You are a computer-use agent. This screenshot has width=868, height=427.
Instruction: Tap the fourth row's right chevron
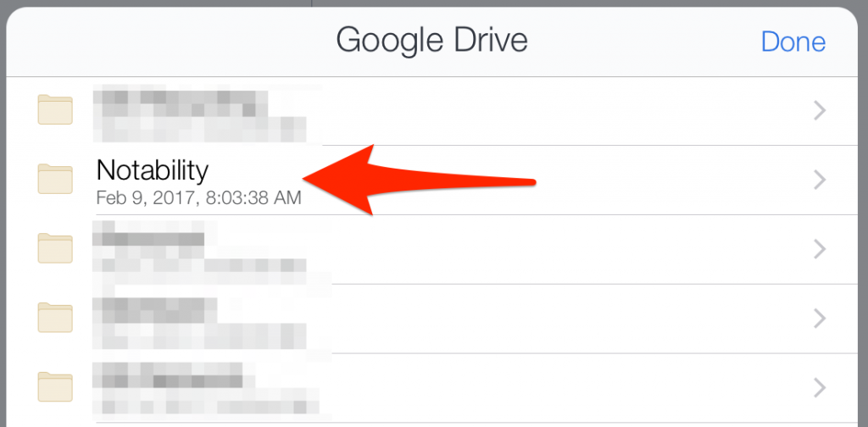(820, 318)
